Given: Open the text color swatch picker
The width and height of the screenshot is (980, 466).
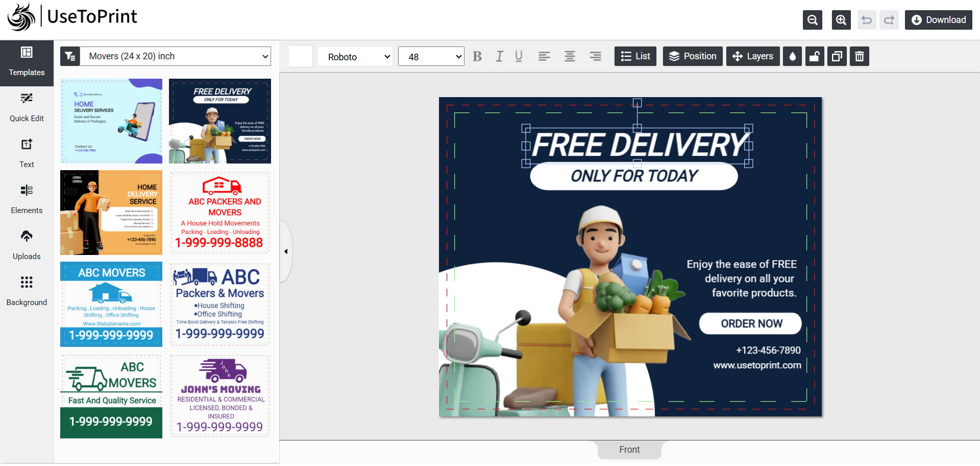Looking at the screenshot, I should [x=300, y=56].
